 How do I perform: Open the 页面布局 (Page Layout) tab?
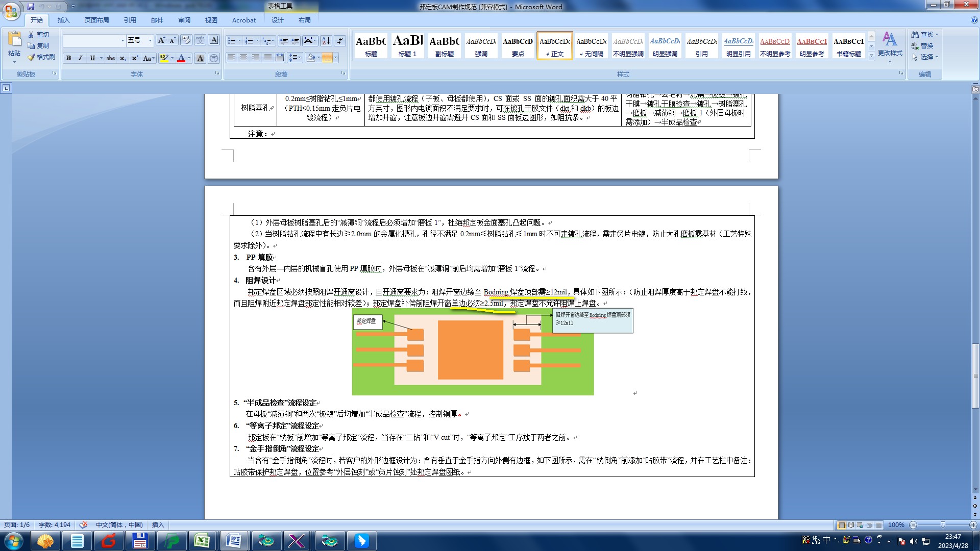(97, 20)
